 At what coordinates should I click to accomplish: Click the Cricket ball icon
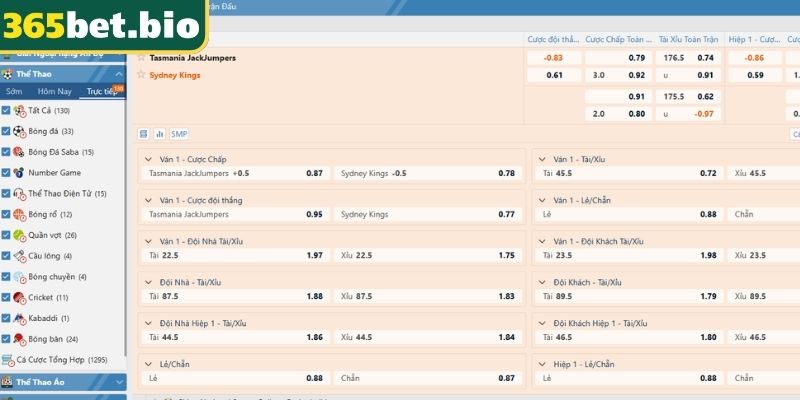[20, 297]
